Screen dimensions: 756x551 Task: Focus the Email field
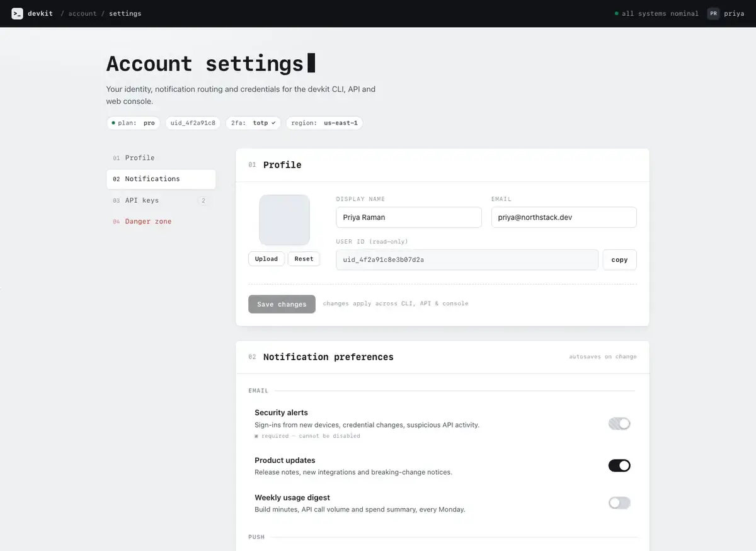click(564, 217)
